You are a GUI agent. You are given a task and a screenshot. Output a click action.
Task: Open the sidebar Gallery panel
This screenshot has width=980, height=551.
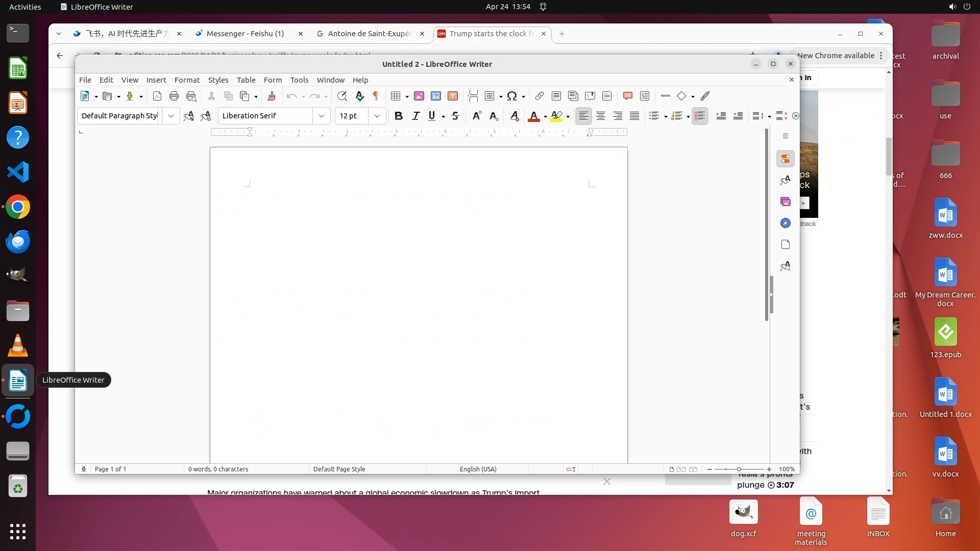786,202
